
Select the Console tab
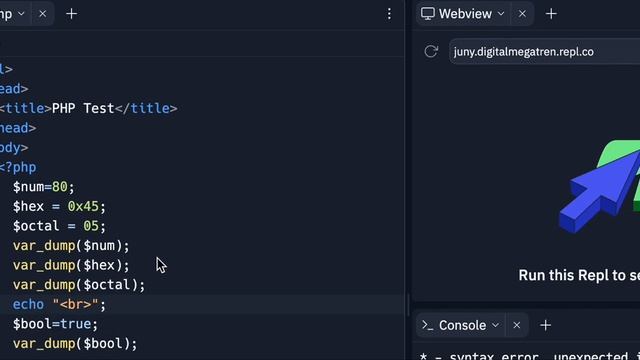point(461,325)
